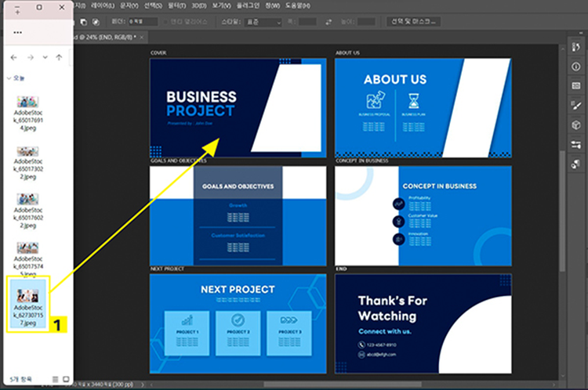Viewport: 588px width, 390px height.
Task: Select file AdobeStock_650173022.jpeg in explorer
Action: click(x=27, y=163)
